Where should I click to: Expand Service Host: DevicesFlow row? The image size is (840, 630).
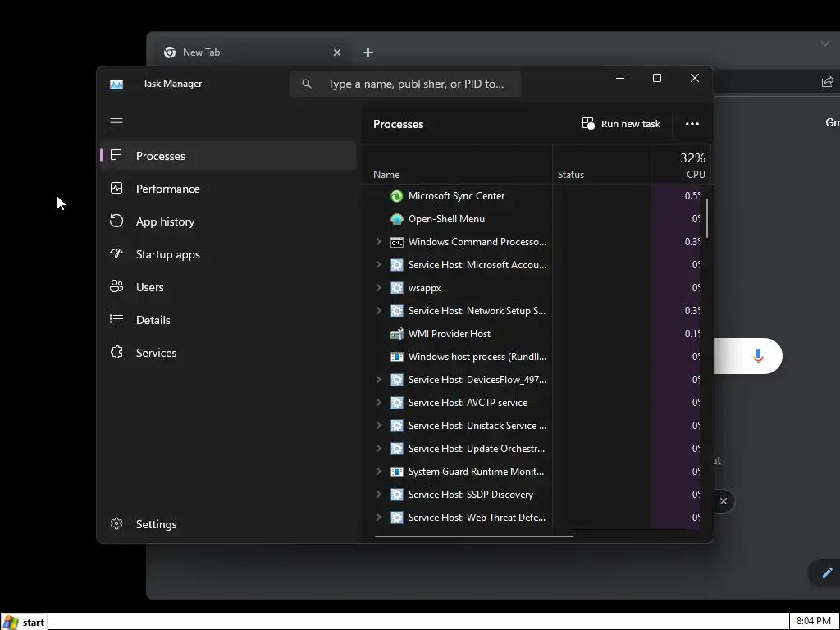click(378, 379)
